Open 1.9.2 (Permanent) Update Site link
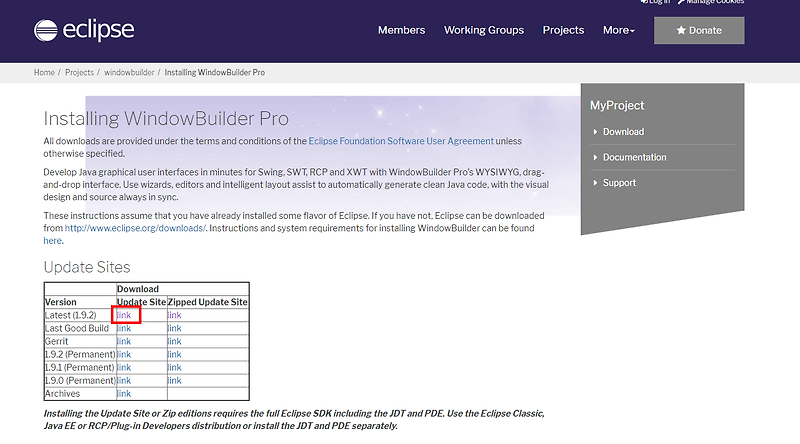800x444 pixels. pos(124,355)
